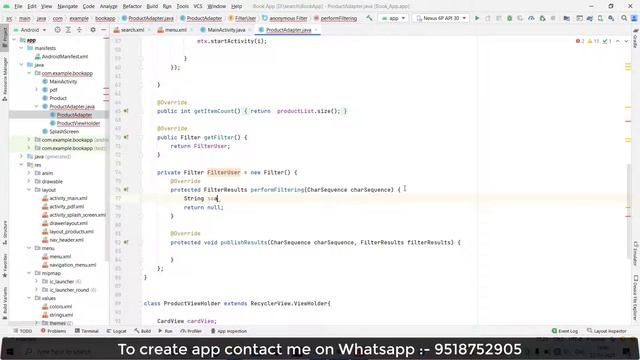Screen dimensions: 640x360
Task: Open the user account avatar icon
Action: (x=634, y=18)
